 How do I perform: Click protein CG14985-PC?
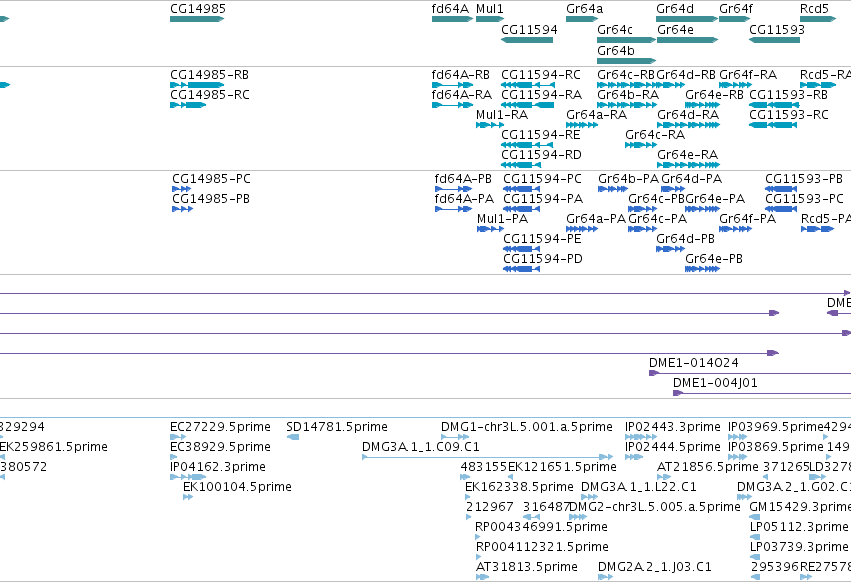coord(181,189)
